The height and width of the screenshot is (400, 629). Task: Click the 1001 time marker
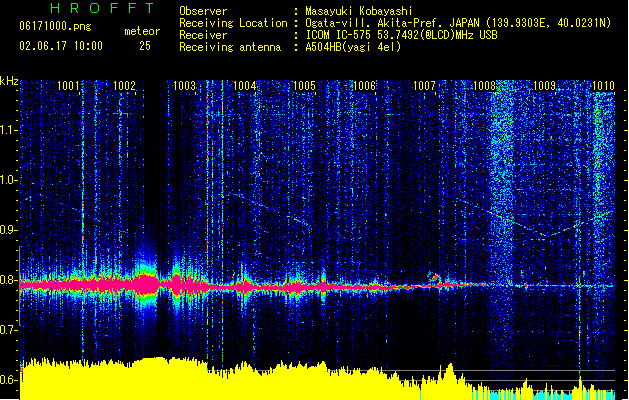point(68,85)
